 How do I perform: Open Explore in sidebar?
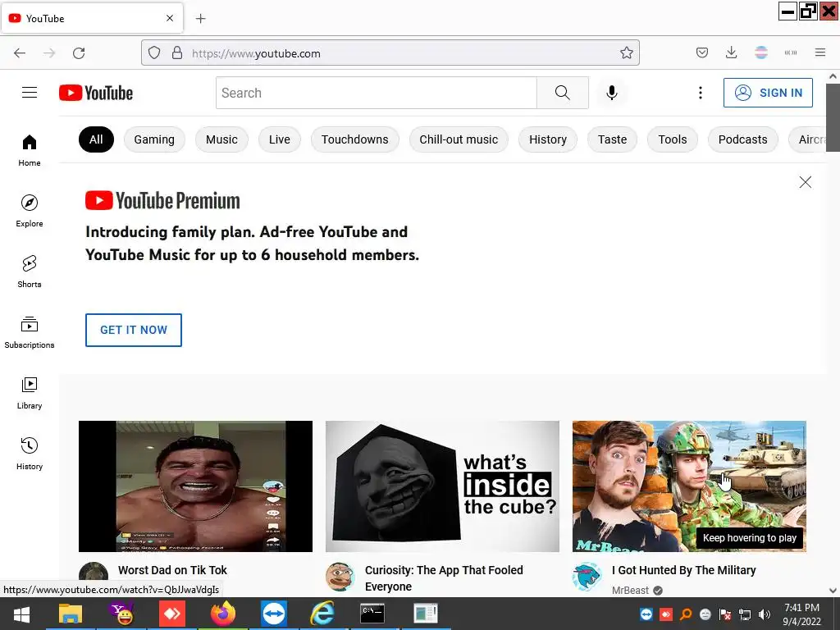pyautogui.click(x=30, y=211)
